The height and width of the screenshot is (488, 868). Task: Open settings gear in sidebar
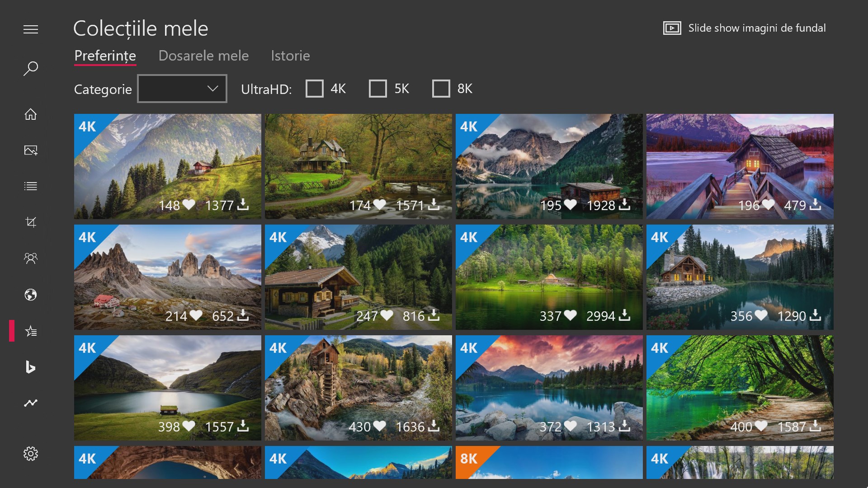pos(31,454)
